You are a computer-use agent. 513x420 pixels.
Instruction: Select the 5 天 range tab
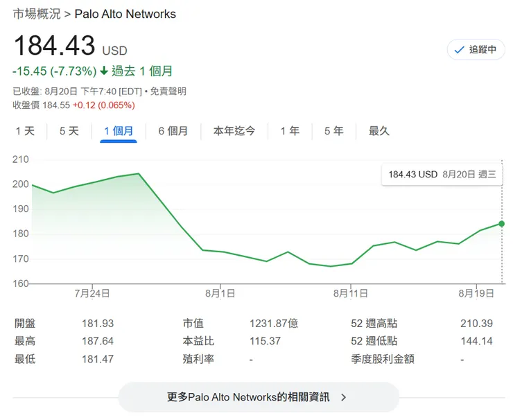(x=69, y=131)
